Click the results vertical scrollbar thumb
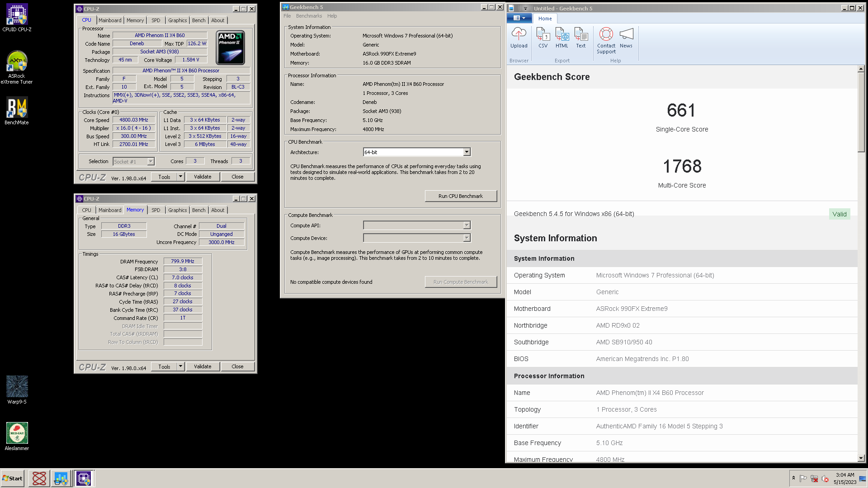Image resolution: width=868 pixels, height=488 pixels. point(861,112)
